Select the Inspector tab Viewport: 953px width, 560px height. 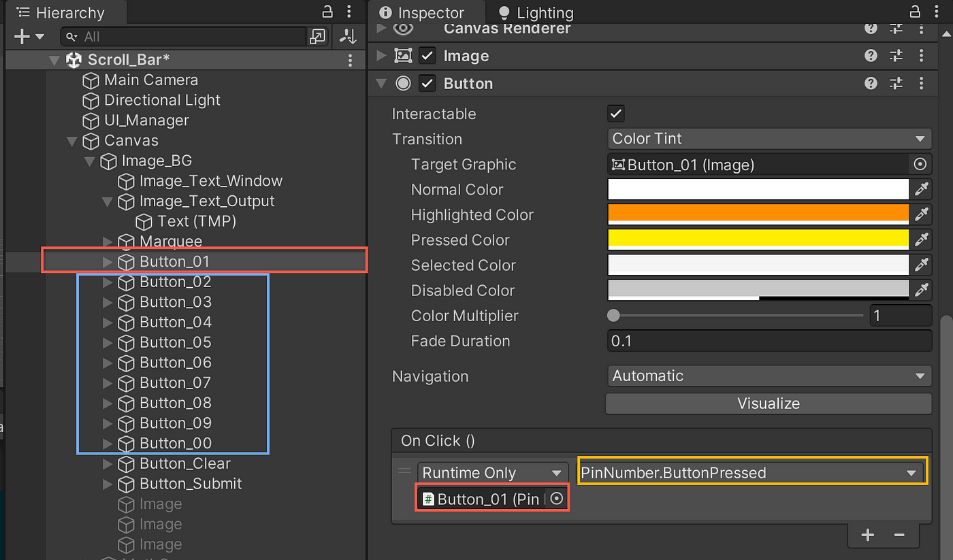click(423, 13)
